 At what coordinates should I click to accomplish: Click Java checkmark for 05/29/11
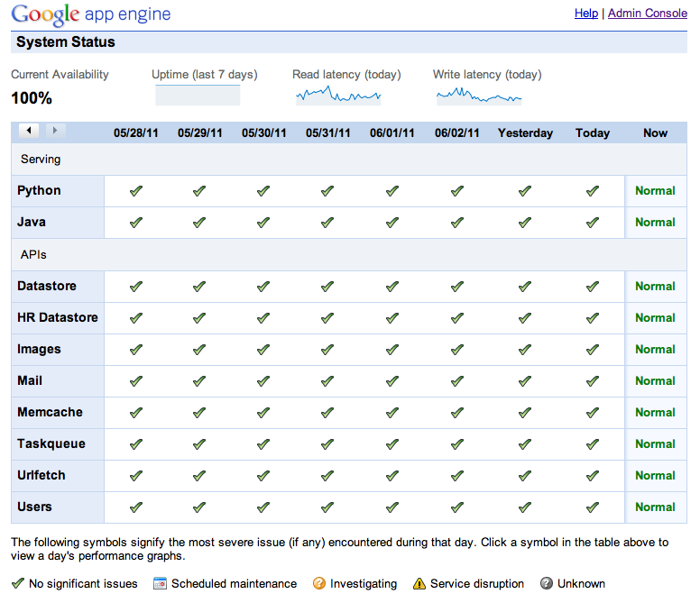pyautogui.click(x=199, y=222)
